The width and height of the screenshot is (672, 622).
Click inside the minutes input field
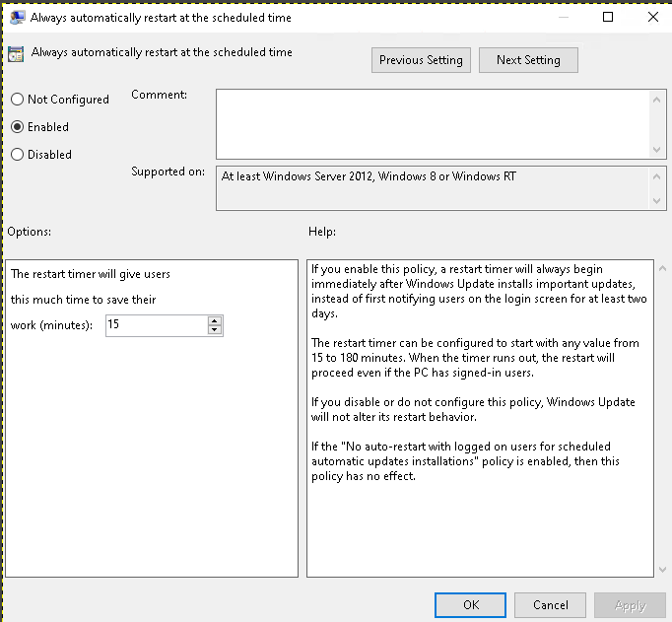tap(156, 324)
